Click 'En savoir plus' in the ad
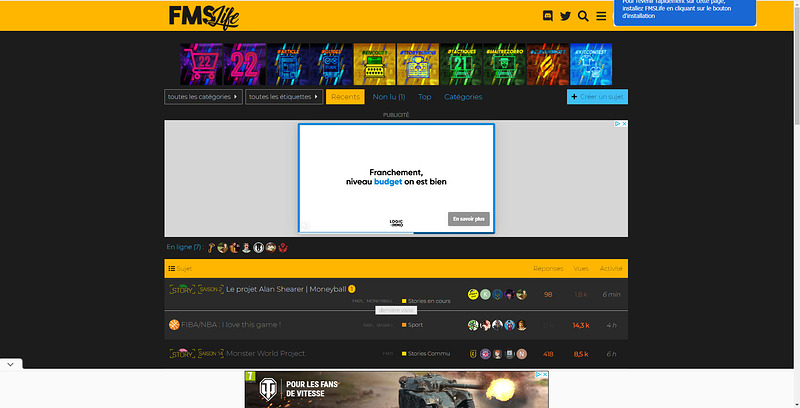 click(x=469, y=219)
